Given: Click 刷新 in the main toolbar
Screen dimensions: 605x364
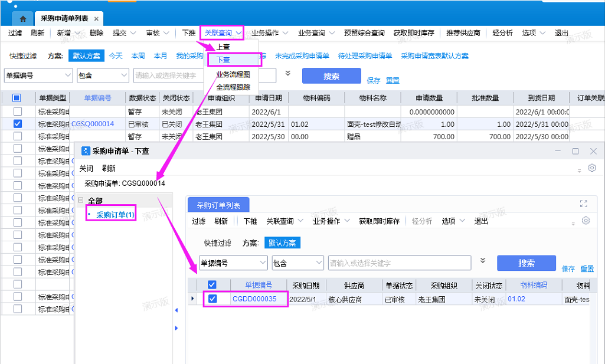Looking at the screenshot, I should click(37, 33).
